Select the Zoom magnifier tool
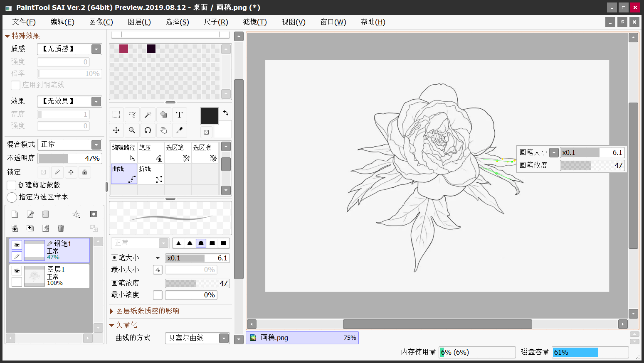This screenshot has width=644, height=363. [x=132, y=130]
